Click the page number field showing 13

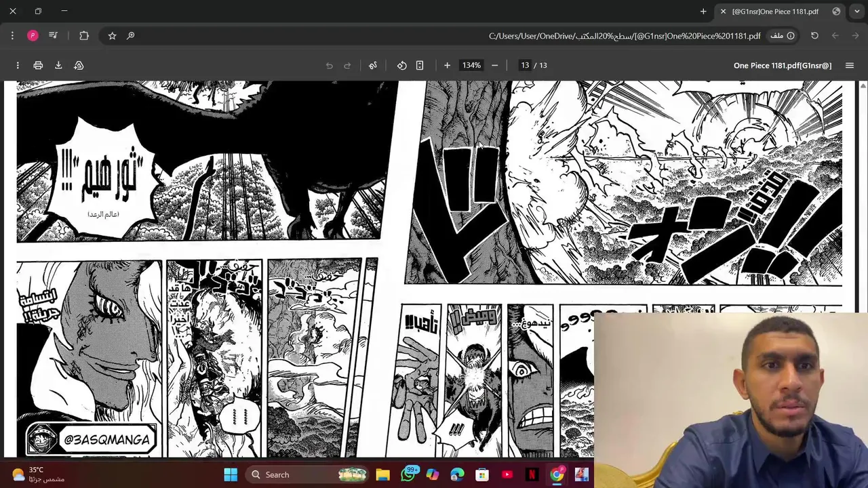click(525, 65)
